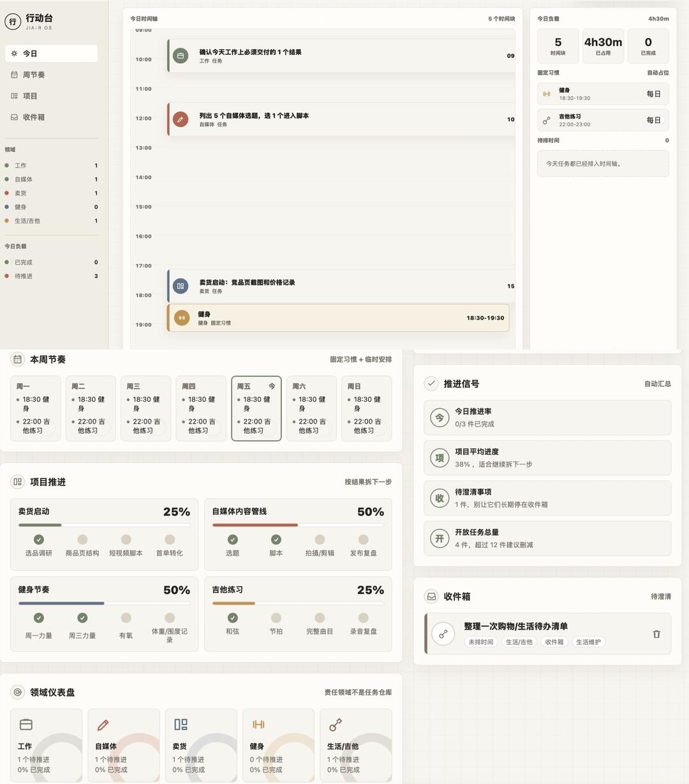Viewport: 689px width, 784px height.
Task: Click the 生活维护 tag on the inbox item
Action: [x=588, y=642]
